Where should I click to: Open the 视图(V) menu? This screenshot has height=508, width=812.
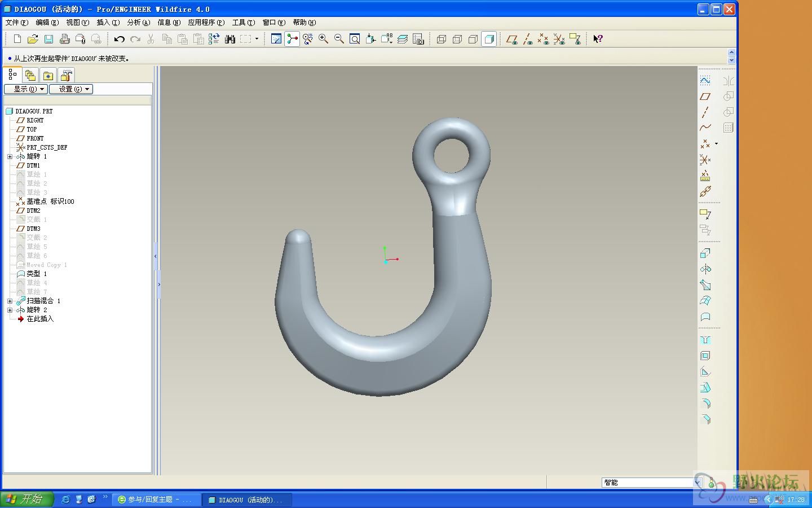pos(77,23)
